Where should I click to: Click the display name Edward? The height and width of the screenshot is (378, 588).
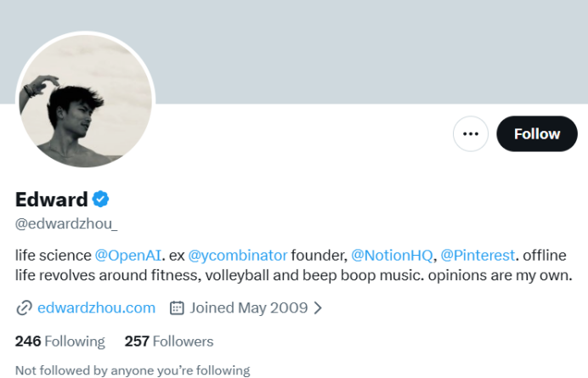pos(52,200)
